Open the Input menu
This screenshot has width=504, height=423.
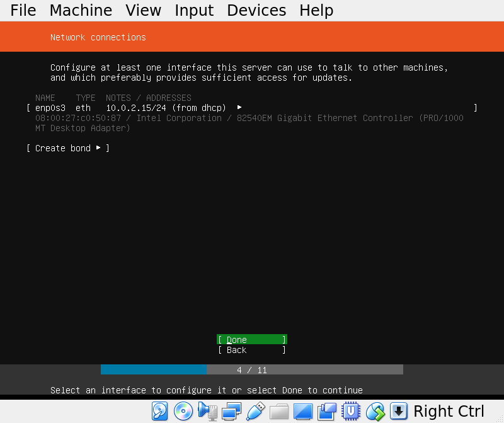(x=194, y=11)
